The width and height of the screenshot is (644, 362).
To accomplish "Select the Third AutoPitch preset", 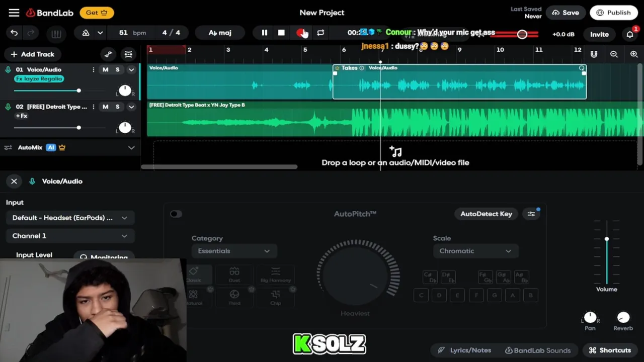I will pyautogui.click(x=234, y=298).
